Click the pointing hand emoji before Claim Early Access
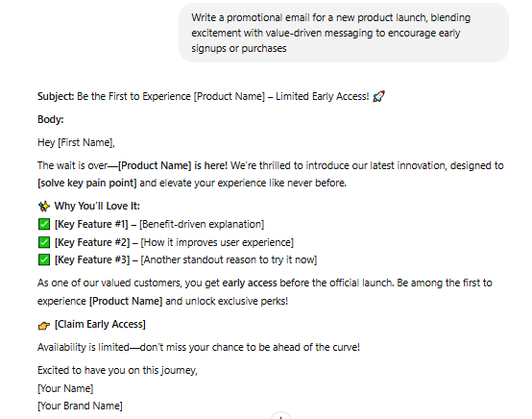 click(44, 325)
